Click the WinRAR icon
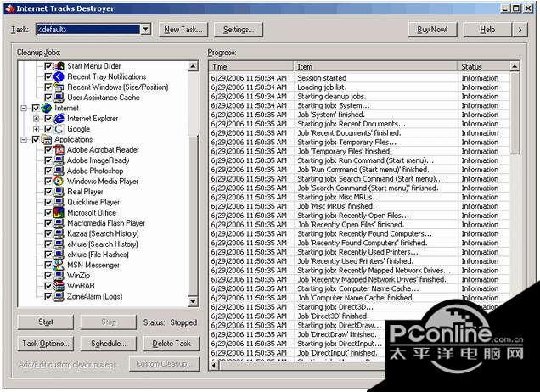Viewport: 540px width, 392px height. pyautogui.click(x=59, y=286)
